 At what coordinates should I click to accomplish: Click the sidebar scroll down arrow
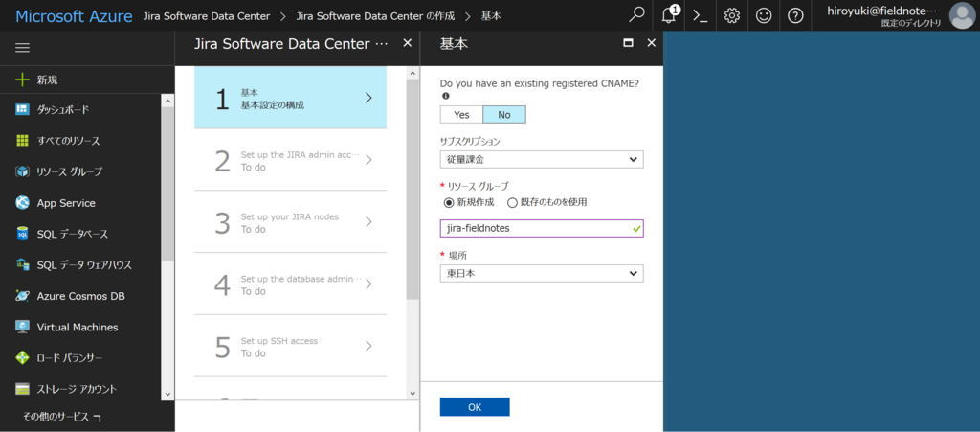point(167,394)
